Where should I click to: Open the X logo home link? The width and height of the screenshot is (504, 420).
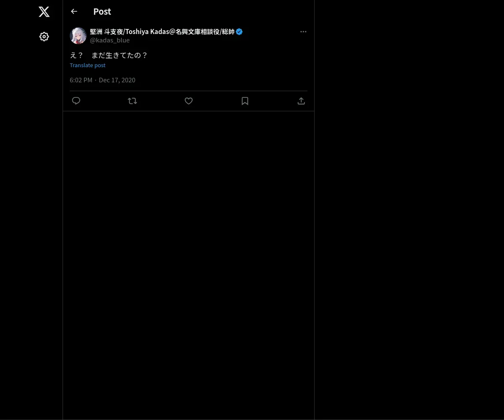44,12
